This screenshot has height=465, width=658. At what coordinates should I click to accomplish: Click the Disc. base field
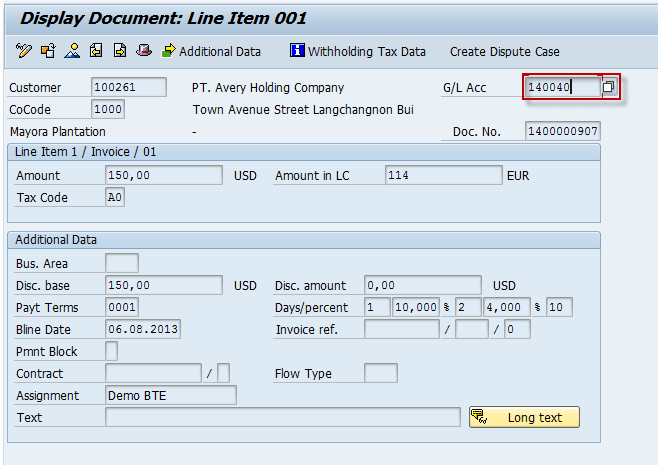pyautogui.click(x=164, y=285)
